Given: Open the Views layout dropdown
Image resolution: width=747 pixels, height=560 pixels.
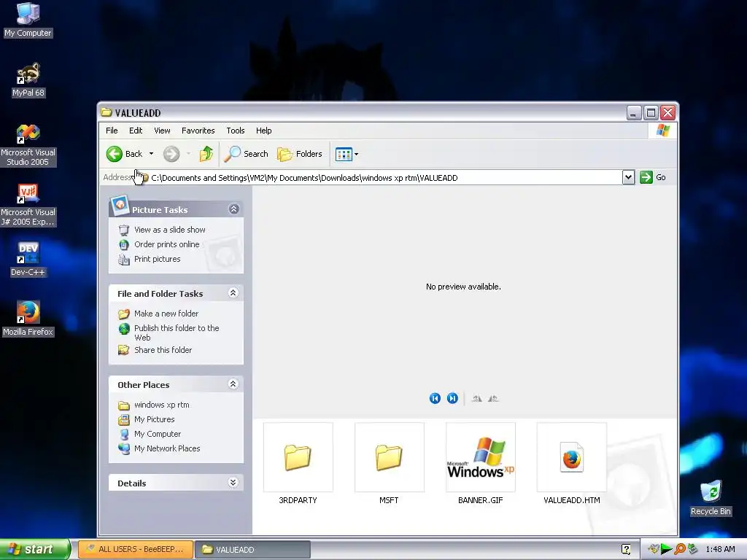Looking at the screenshot, I should pos(347,154).
